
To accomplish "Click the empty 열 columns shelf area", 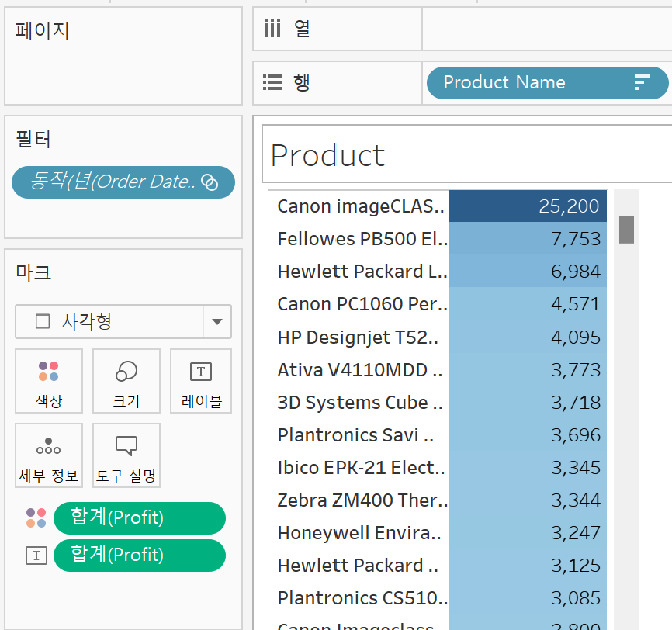I will (x=547, y=29).
